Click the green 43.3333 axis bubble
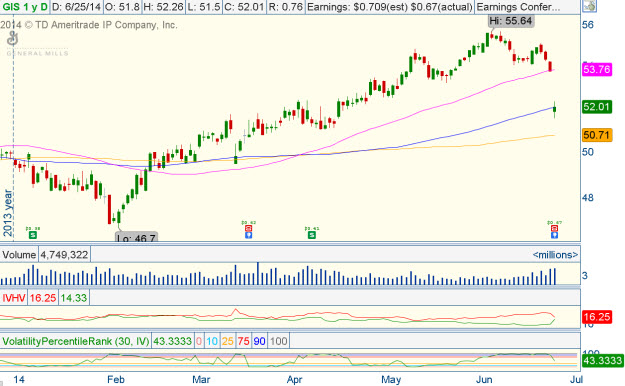 click(602, 361)
